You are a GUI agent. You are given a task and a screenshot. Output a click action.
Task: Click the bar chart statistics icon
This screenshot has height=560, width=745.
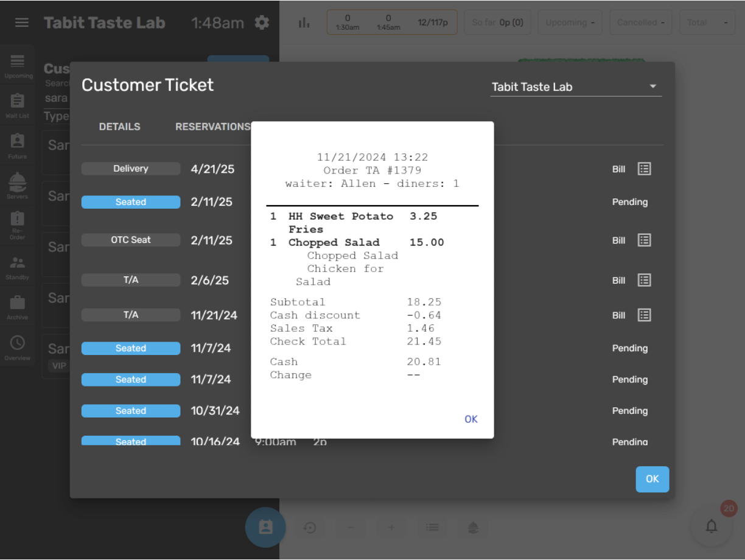point(304,23)
